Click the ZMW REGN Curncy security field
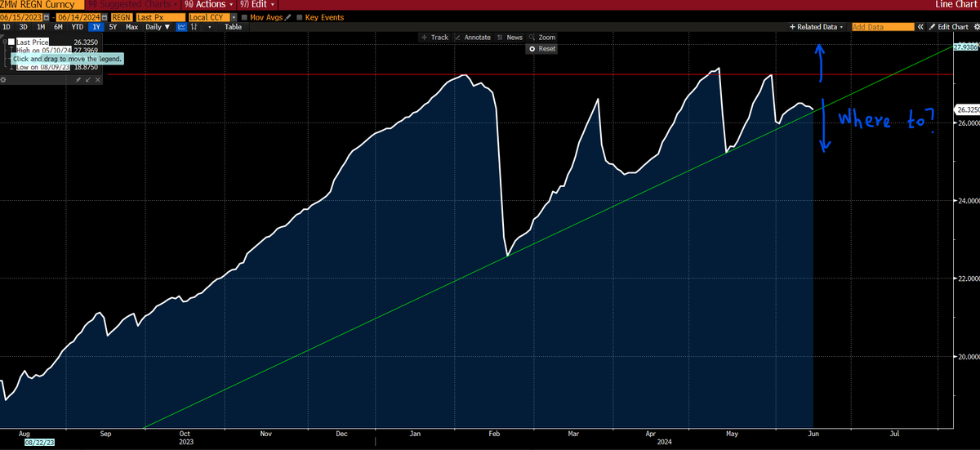Image resolution: width=980 pixels, height=450 pixels. 42,4
